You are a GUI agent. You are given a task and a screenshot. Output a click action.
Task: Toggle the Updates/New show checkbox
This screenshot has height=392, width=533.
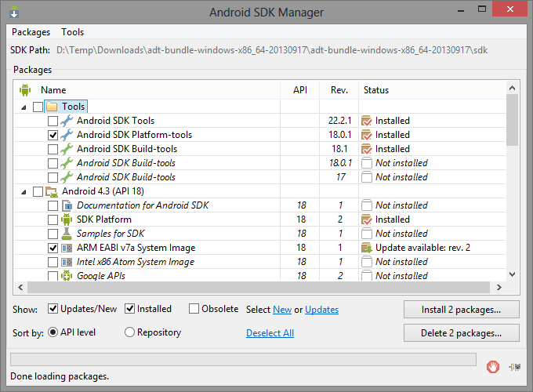click(53, 309)
